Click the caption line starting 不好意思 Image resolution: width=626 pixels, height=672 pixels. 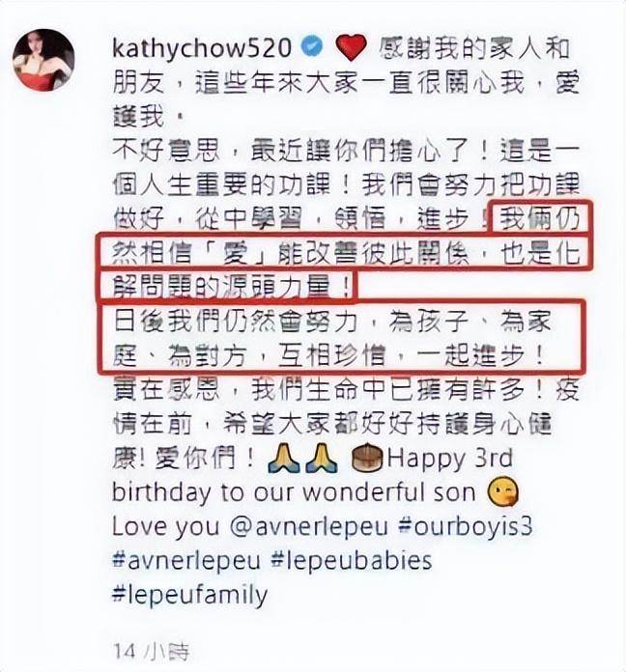point(347,151)
